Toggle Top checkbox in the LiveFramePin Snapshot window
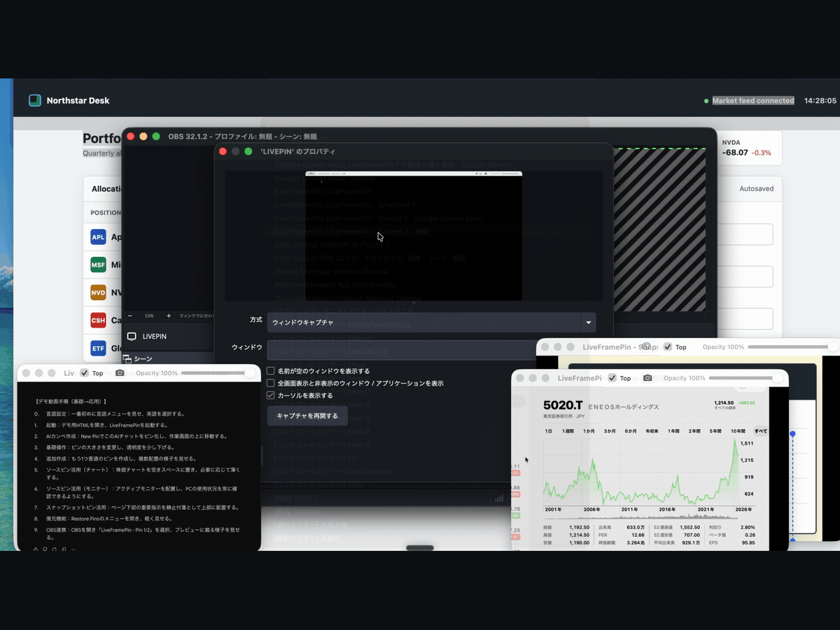Viewport: 840px width, 630px height. [x=668, y=346]
